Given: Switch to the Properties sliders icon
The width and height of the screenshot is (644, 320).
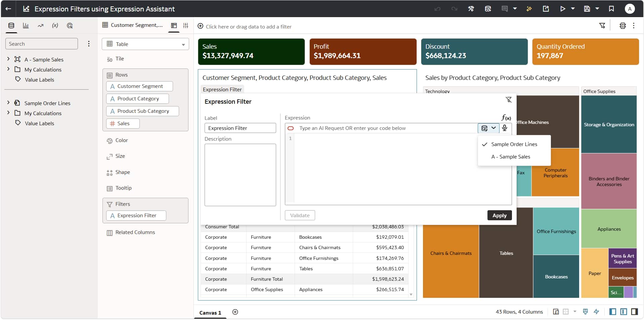Looking at the screenshot, I should pyautogui.click(x=185, y=26).
